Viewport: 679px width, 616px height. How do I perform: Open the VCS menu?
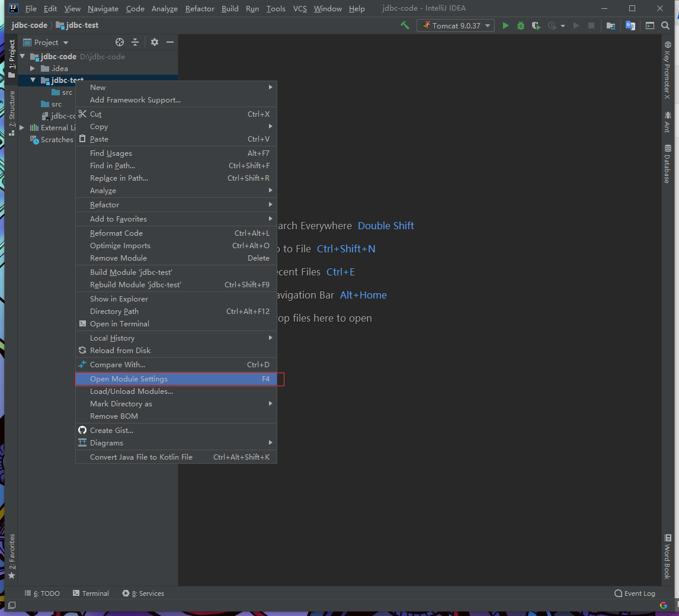pos(300,9)
